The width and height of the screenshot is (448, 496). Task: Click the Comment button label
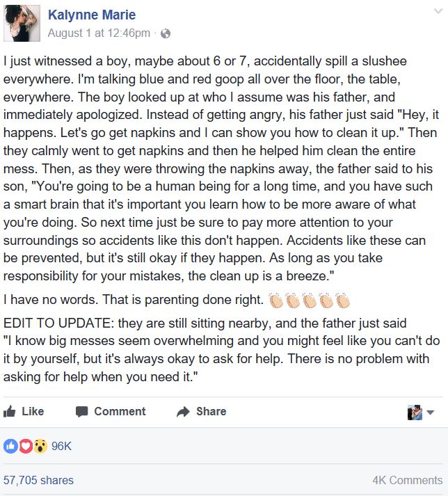point(120,411)
